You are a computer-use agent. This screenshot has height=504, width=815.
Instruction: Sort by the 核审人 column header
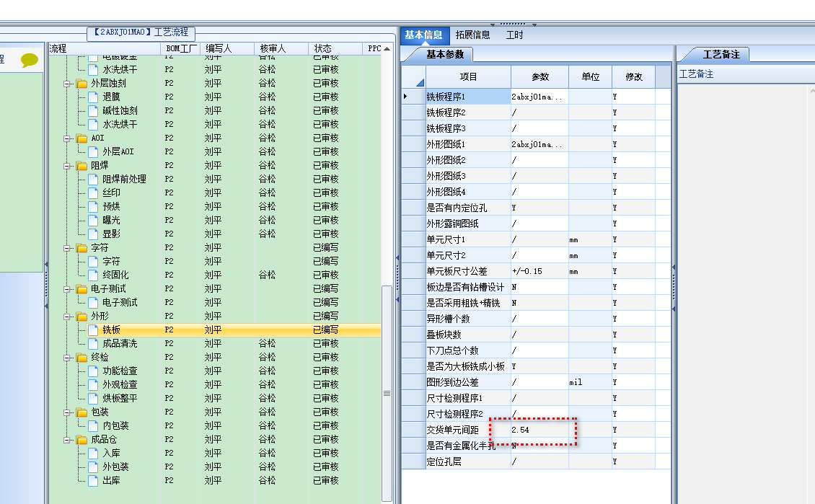pyautogui.click(x=282, y=48)
